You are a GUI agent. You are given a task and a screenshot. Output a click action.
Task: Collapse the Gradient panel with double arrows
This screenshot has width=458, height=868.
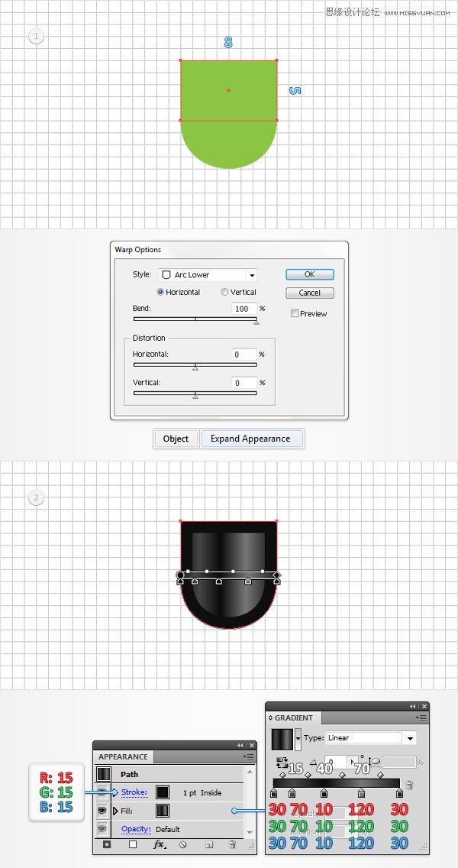click(413, 706)
